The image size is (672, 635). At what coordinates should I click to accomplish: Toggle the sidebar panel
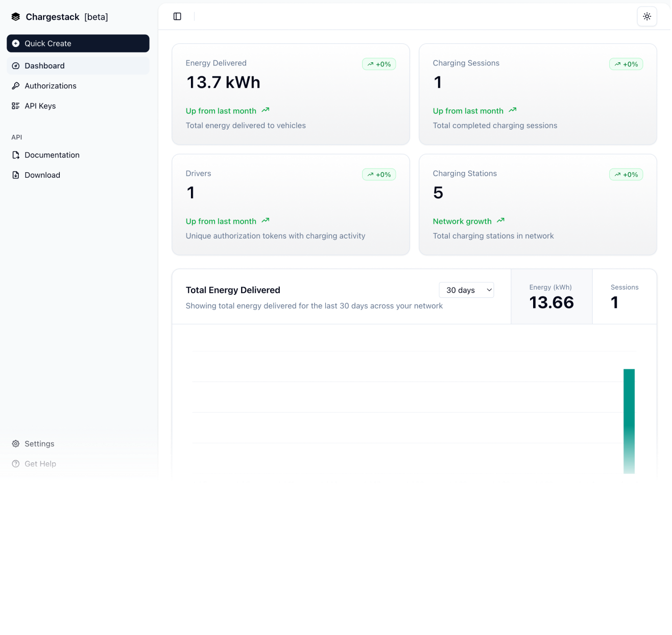pos(177,16)
